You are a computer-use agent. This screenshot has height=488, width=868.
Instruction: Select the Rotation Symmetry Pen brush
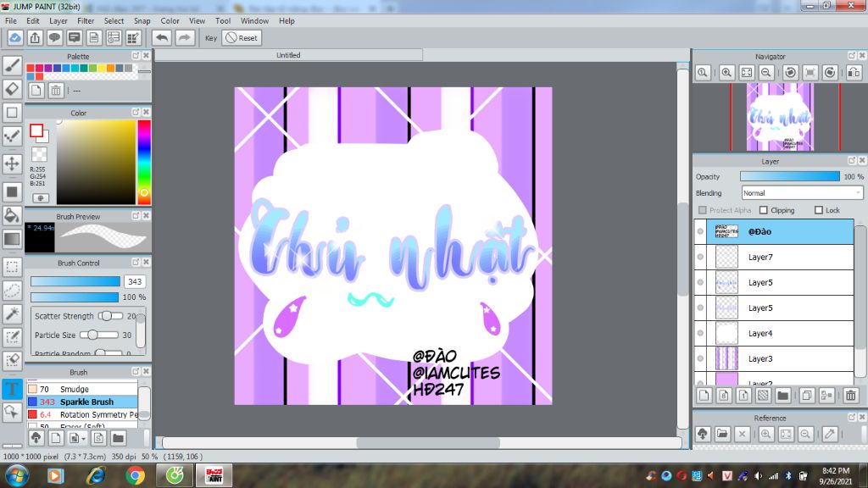[82, 414]
